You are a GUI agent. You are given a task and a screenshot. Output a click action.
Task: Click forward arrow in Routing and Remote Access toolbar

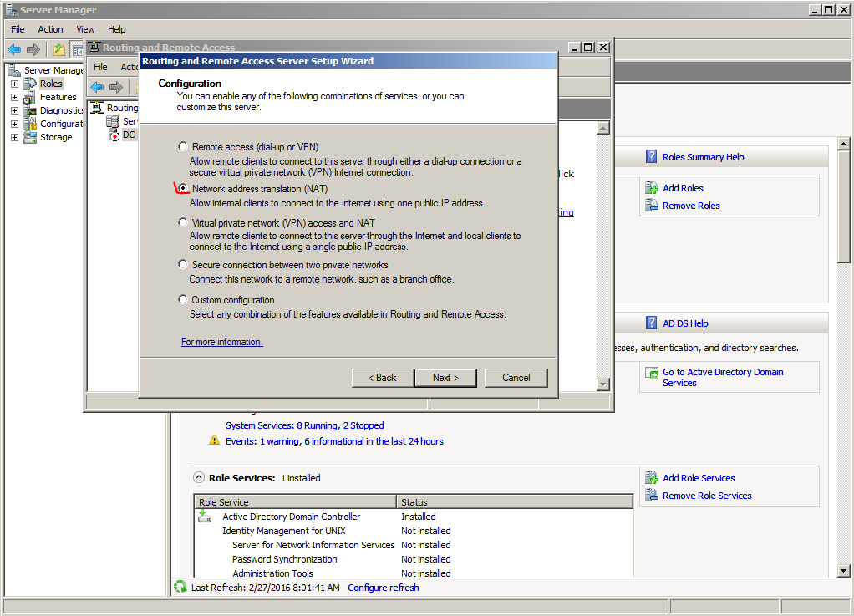click(116, 87)
